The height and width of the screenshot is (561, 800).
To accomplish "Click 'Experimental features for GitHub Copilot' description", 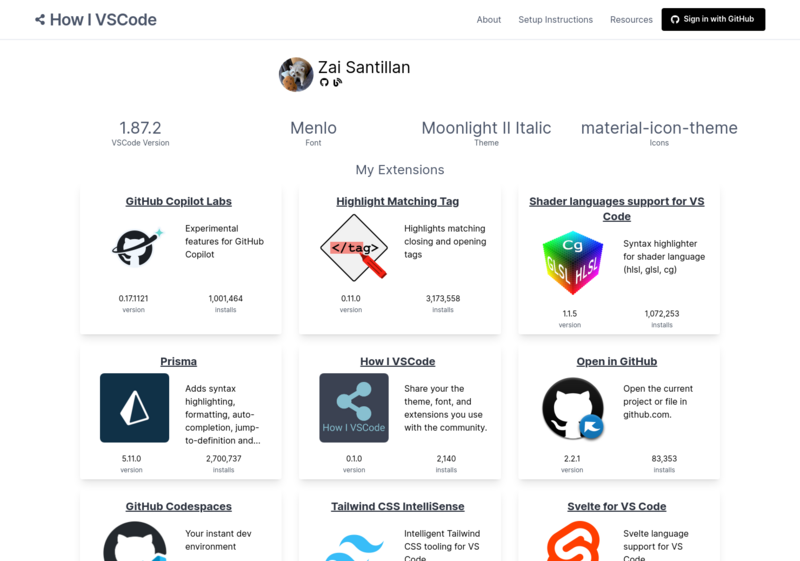I will pyautogui.click(x=224, y=241).
